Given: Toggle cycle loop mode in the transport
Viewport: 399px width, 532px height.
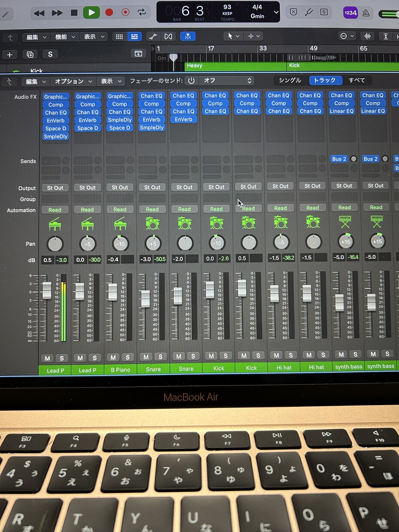Looking at the screenshot, I should [142, 12].
